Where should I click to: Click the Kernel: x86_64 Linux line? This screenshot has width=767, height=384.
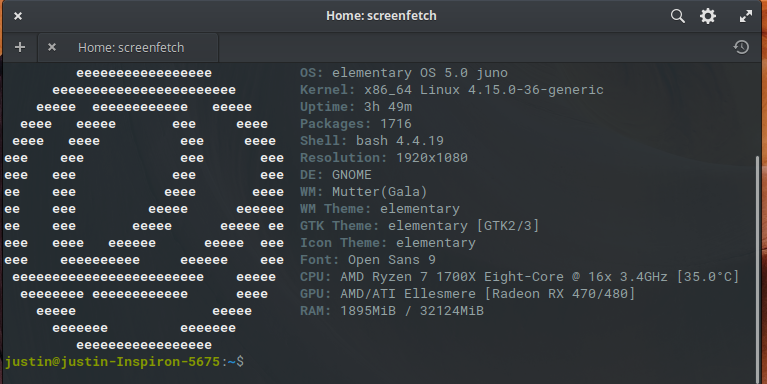click(x=451, y=90)
